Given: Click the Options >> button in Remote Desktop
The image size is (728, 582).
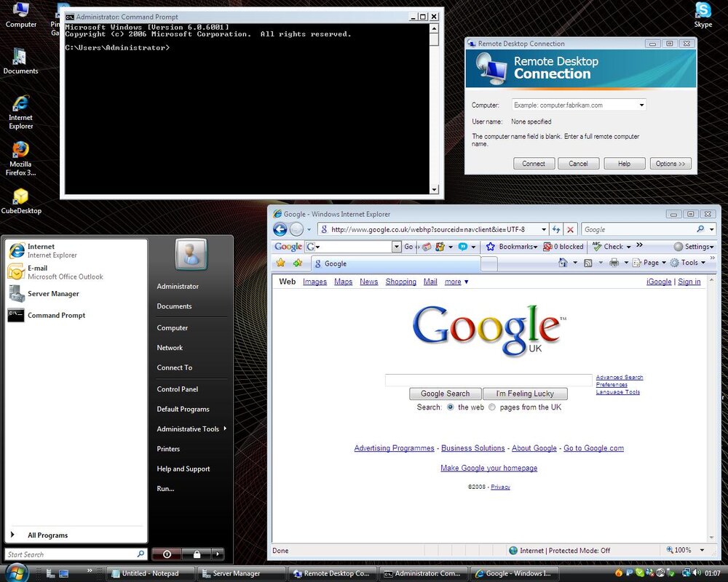Looking at the screenshot, I should [670, 164].
